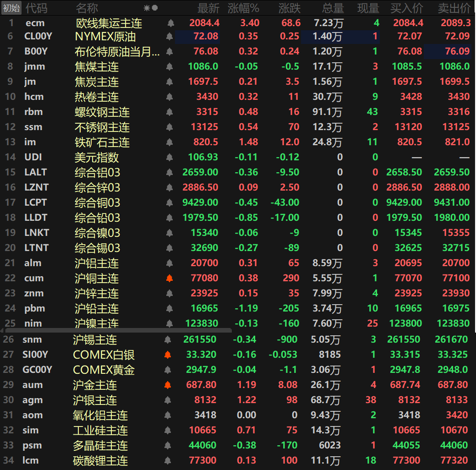This screenshot has height=470, width=476.
Task: Sort by the 涨幅% column header
Action: [243, 8]
